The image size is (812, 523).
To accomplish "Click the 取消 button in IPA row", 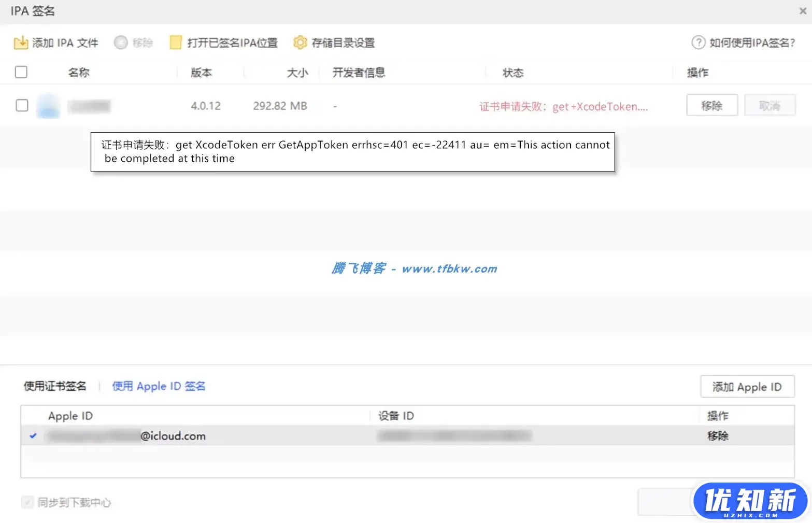I will click(770, 106).
